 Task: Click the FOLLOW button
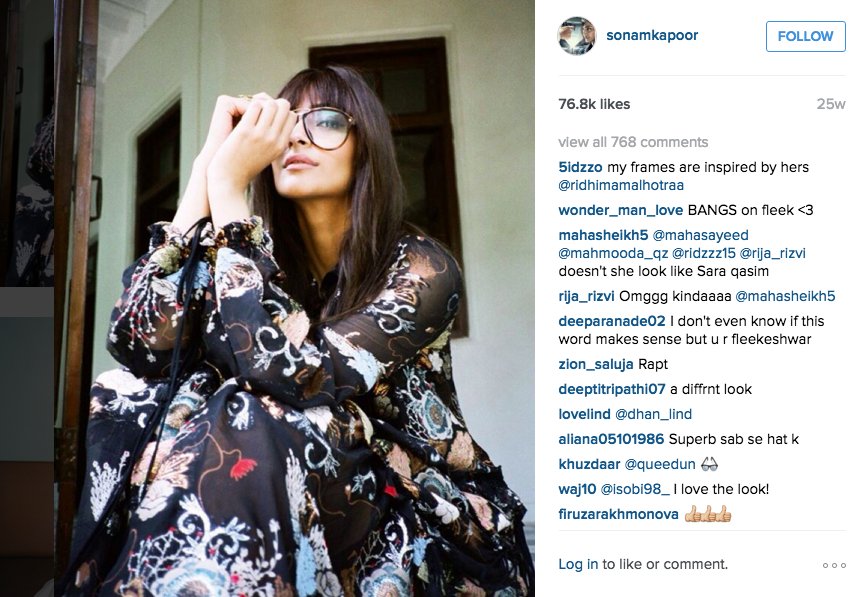click(x=805, y=37)
